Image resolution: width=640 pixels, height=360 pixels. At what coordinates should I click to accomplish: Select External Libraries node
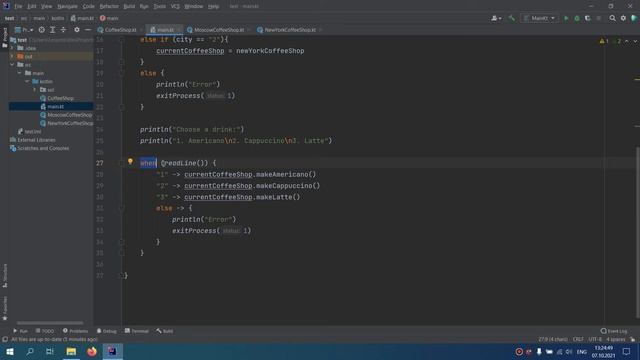point(33,140)
